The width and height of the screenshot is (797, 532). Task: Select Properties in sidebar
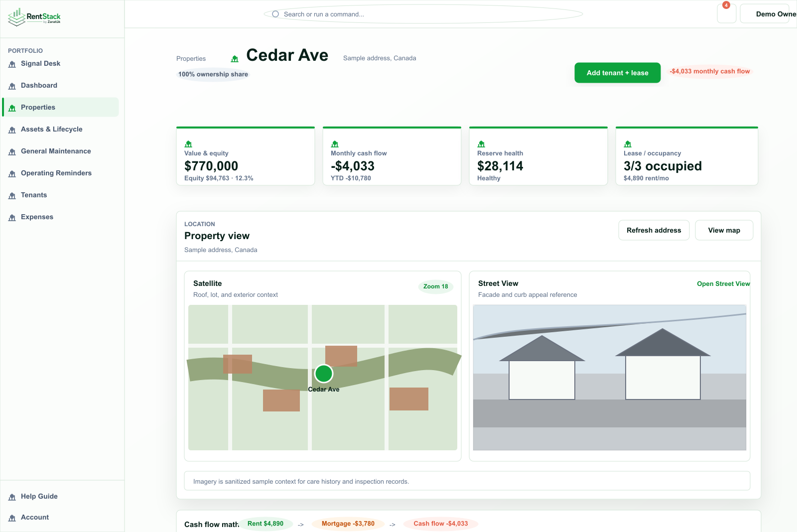[x=61, y=107]
